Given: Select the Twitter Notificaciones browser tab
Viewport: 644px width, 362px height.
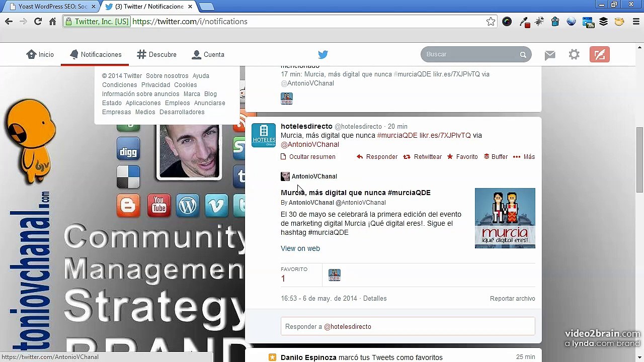Looking at the screenshot, I should pos(149,7).
